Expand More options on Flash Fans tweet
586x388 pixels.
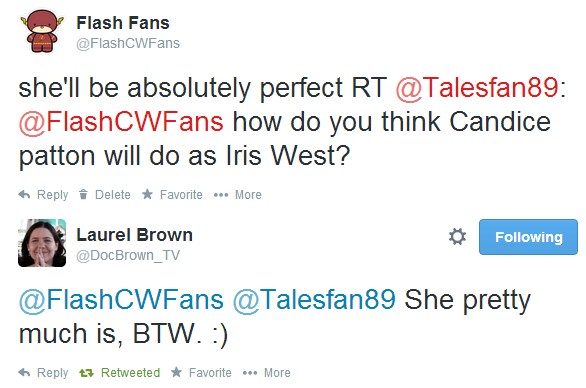point(238,195)
